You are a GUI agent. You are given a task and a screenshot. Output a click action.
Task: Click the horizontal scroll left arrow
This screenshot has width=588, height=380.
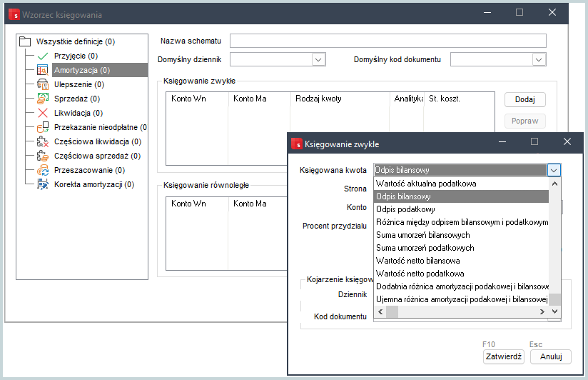click(380, 311)
